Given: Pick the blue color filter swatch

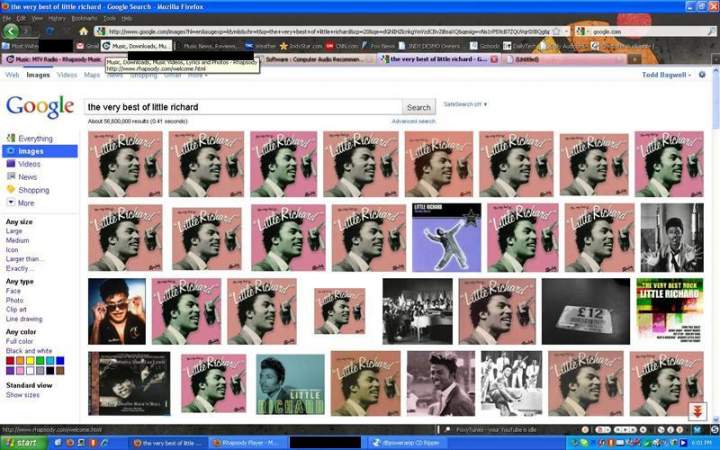Looking at the screenshot, I should point(60,360).
